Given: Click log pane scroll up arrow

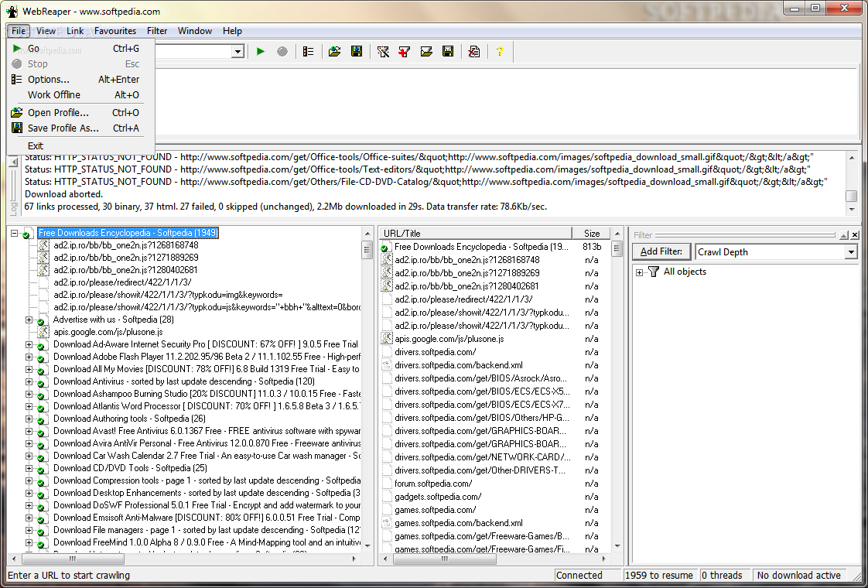Looking at the screenshot, I should click(x=852, y=158).
